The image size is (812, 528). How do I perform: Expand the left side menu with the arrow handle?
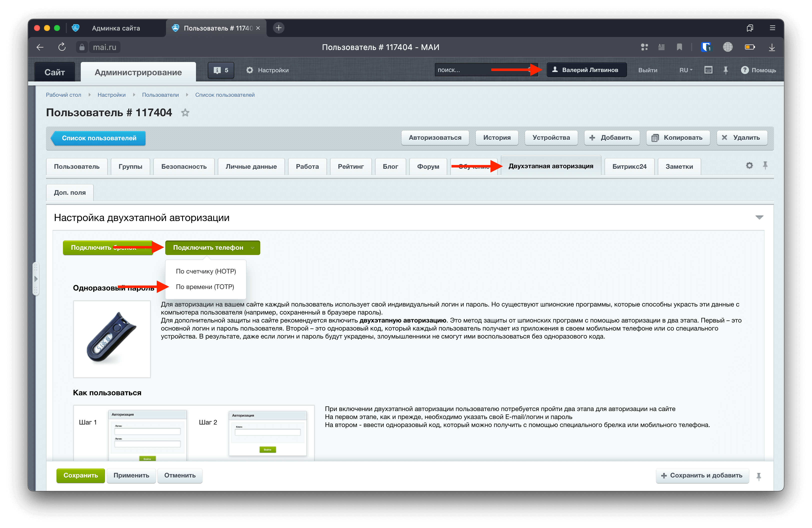click(35, 279)
